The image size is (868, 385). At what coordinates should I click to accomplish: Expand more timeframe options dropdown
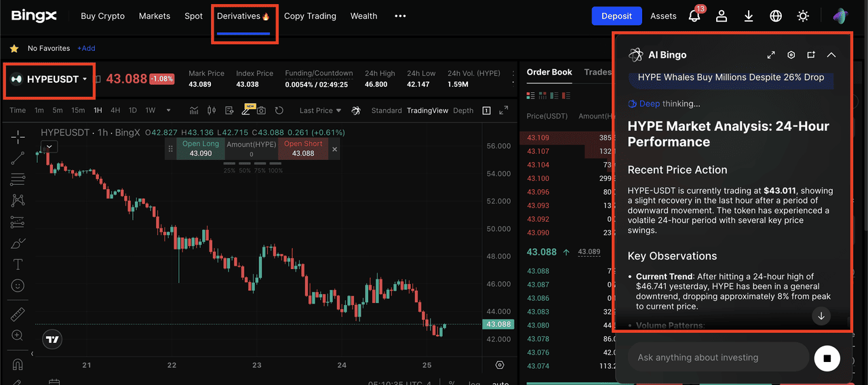[x=168, y=110]
